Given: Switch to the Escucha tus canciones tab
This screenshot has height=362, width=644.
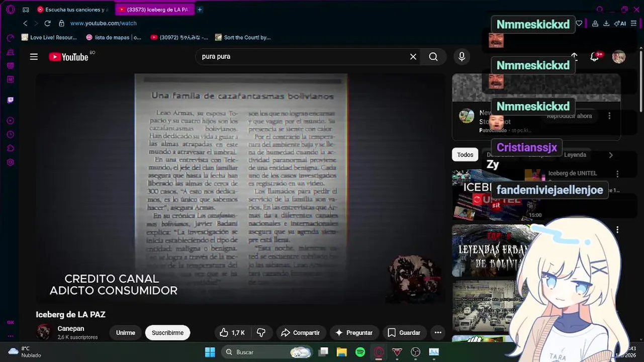Looking at the screenshot, I should pos(73,10).
